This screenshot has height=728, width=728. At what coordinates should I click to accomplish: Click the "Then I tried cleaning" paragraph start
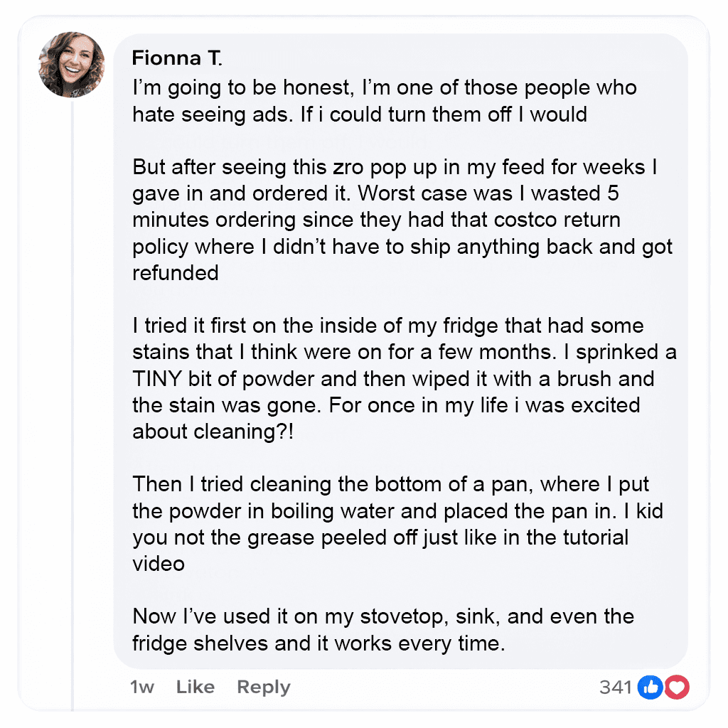(235, 484)
